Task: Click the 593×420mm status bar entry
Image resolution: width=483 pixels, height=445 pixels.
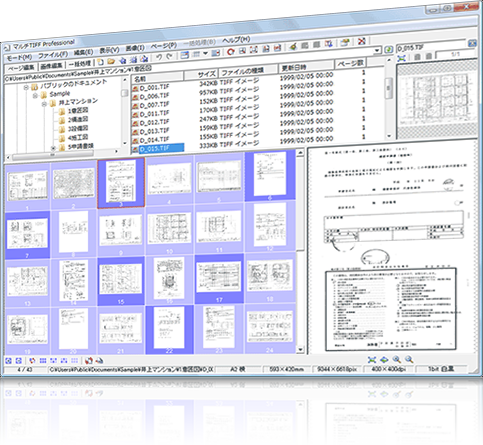Action: pos(287,369)
